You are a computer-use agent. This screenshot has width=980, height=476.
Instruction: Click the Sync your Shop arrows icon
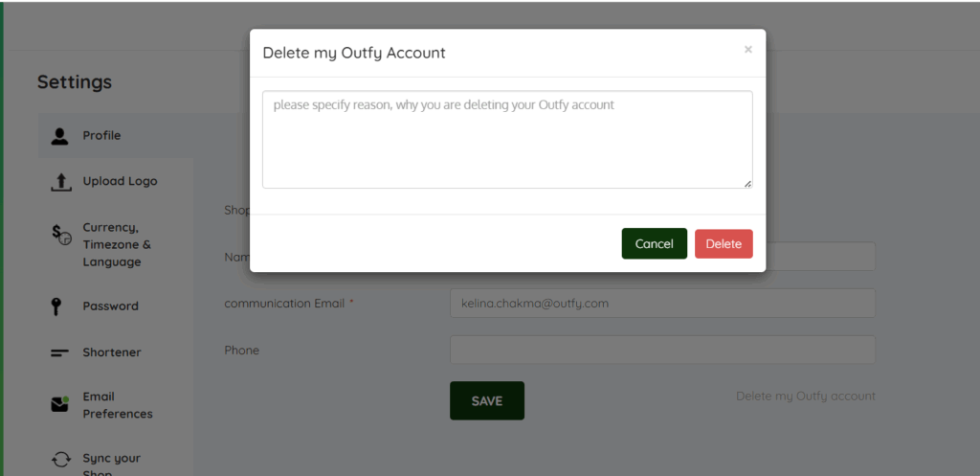[x=61, y=460]
